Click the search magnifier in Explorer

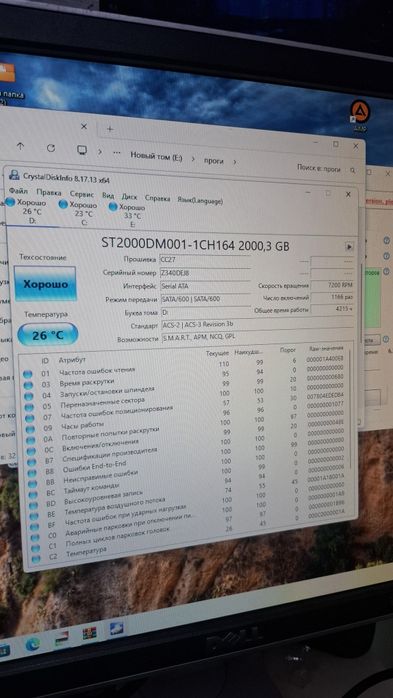point(352,170)
